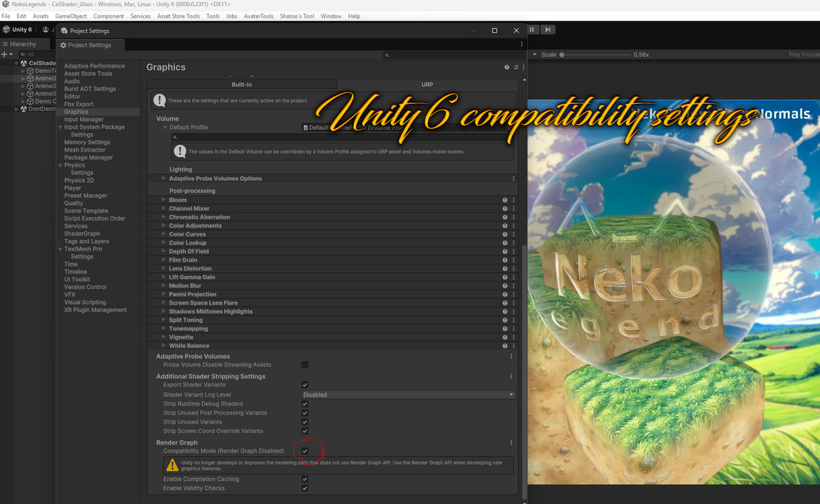Open Lift Gamma Gain kebab menu
The width and height of the screenshot is (820, 504).
513,277
